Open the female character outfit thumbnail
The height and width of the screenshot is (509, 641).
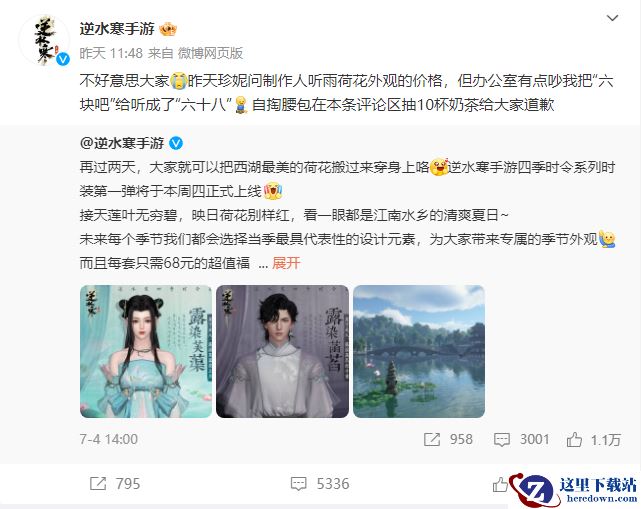pyautogui.click(x=146, y=351)
